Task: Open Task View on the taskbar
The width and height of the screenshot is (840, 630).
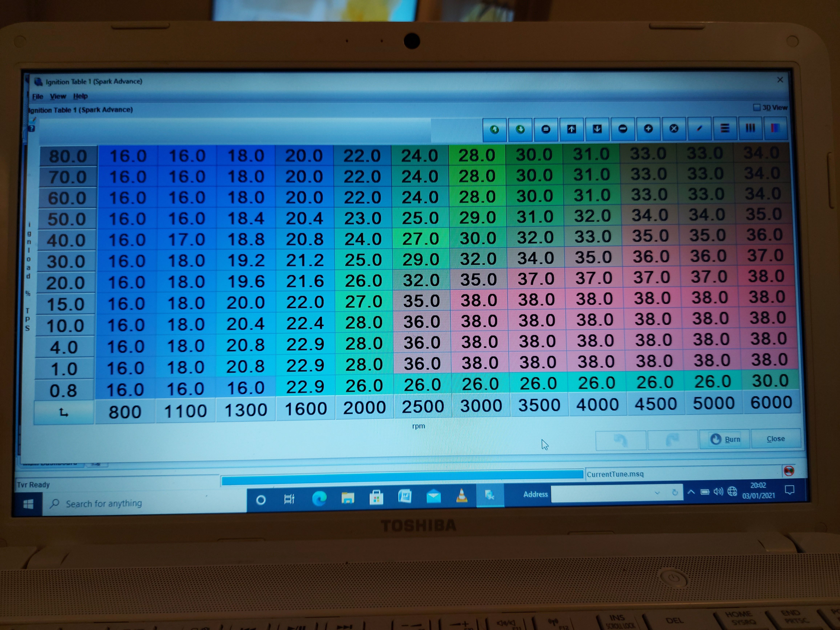Action: [x=289, y=499]
